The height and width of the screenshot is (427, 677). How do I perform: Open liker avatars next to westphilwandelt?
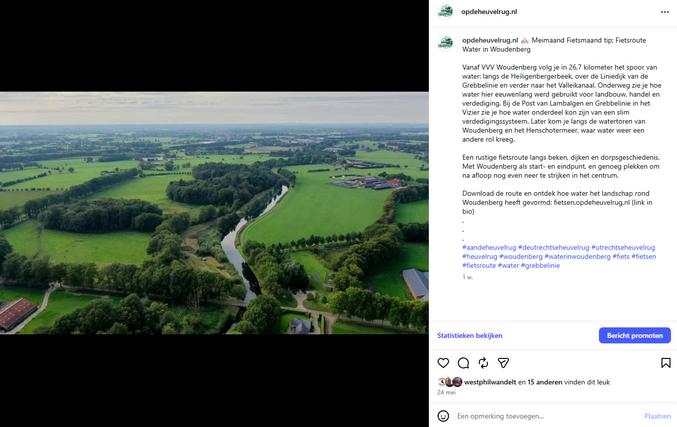[450, 382]
